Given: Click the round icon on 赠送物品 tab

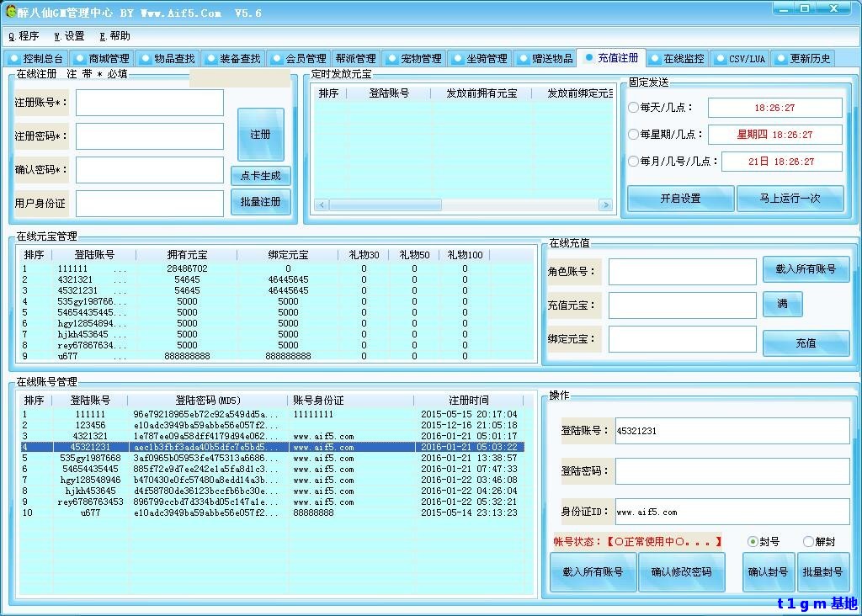Looking at the screenshot, I should click(x=523, y=59).
